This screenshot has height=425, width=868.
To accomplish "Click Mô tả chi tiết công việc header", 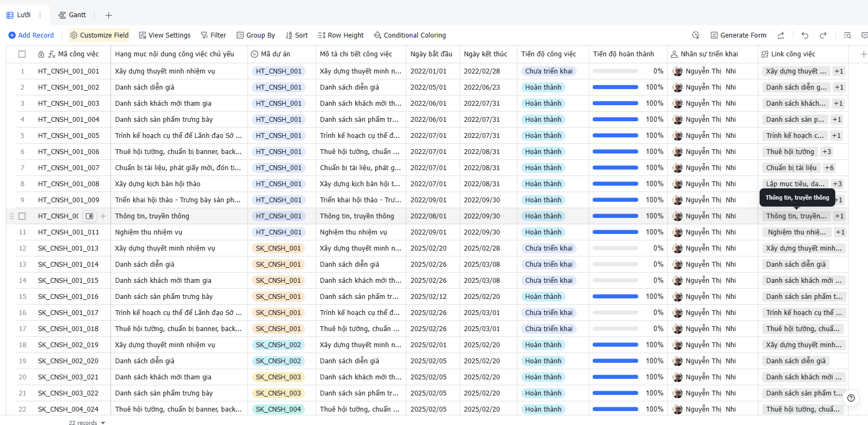I will click(x=361, y=54).
